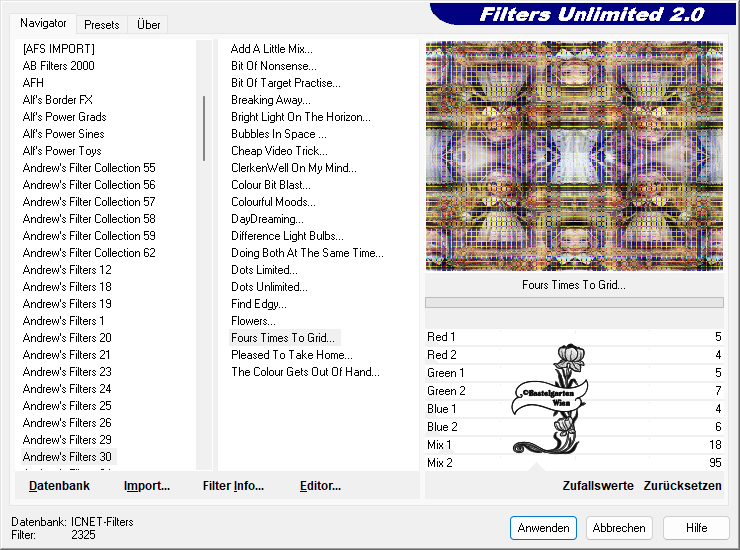Screen dimensions: 740x550
Task: Choose Add A Little Mix... filter
Action: [x=271, y=49]
